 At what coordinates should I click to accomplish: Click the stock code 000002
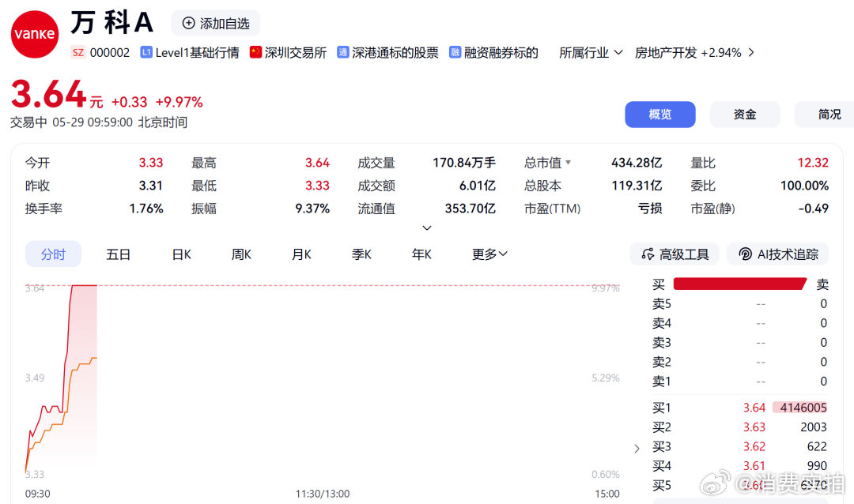point(110,53)
